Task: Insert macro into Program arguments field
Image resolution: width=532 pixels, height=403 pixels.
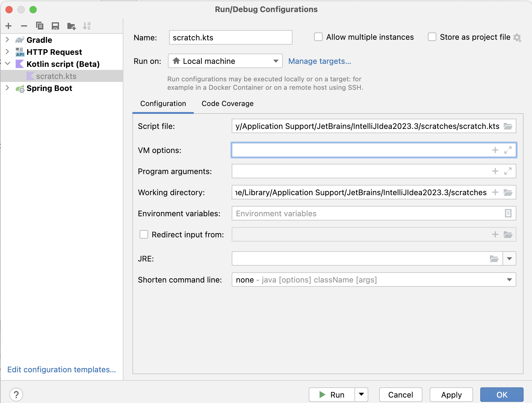Action: coord(495,171)
